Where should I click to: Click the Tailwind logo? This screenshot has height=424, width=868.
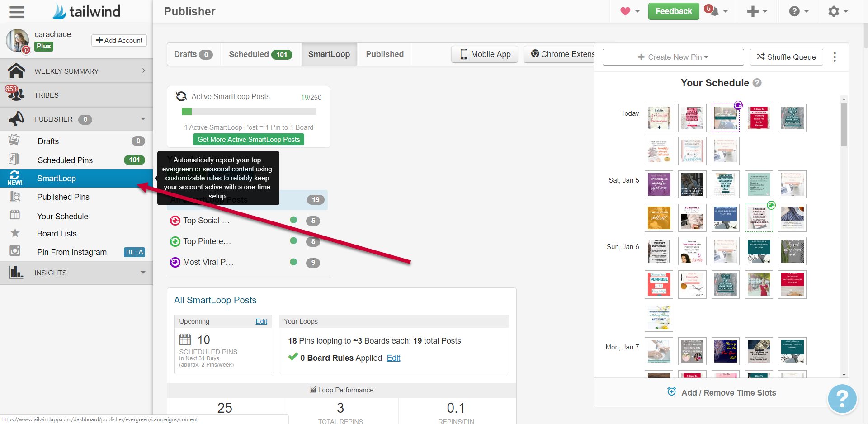click(86, 11)
